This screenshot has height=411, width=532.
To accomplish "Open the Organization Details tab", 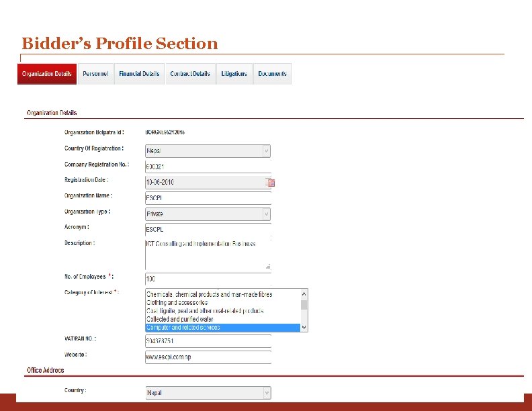I will click(x=47, y=74).
